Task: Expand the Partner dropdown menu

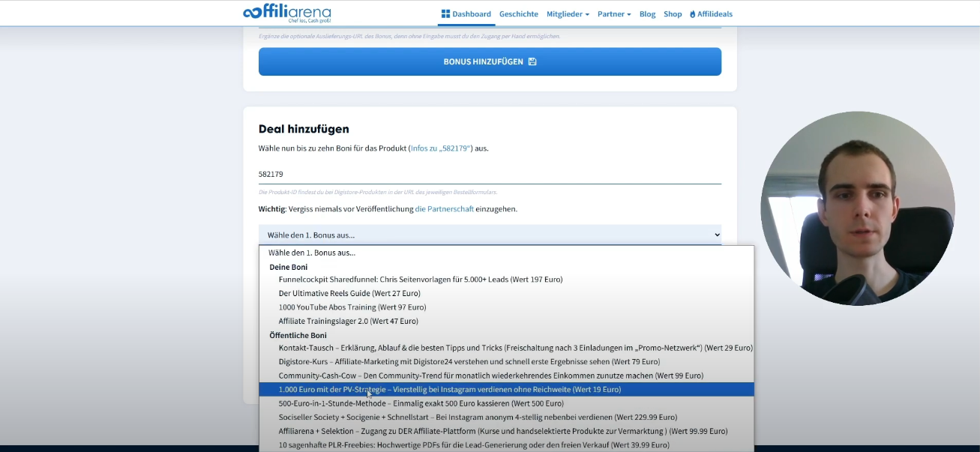Action: click(614, 14)
